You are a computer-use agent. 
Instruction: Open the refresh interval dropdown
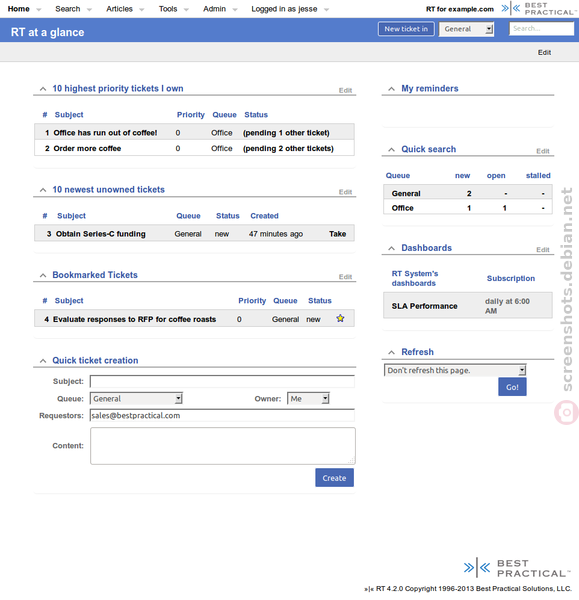click(455, 370)
